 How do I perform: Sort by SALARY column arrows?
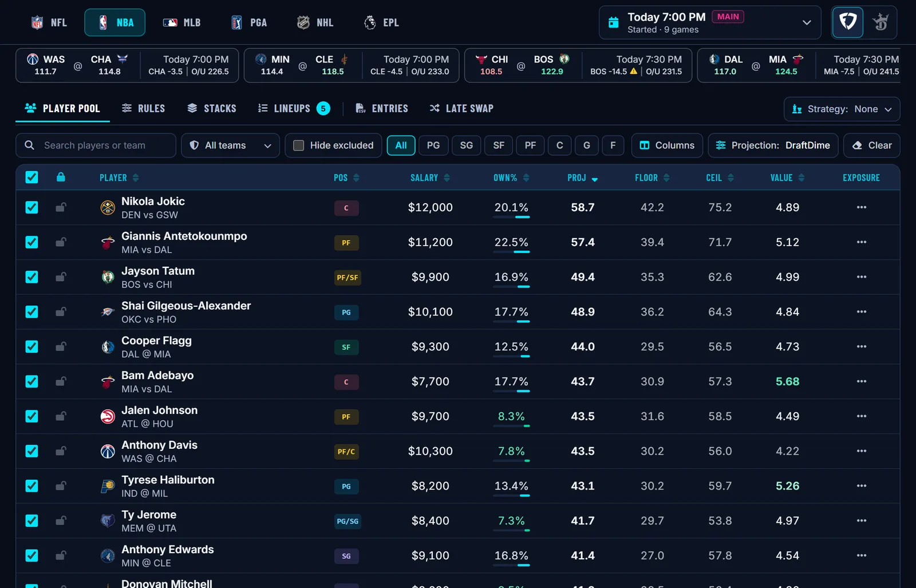[x=447, y=178]
